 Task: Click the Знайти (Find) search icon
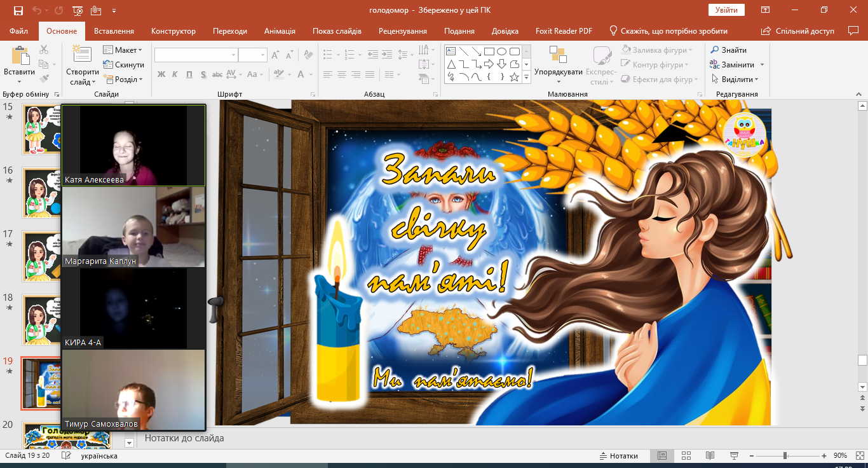(715, 50)
